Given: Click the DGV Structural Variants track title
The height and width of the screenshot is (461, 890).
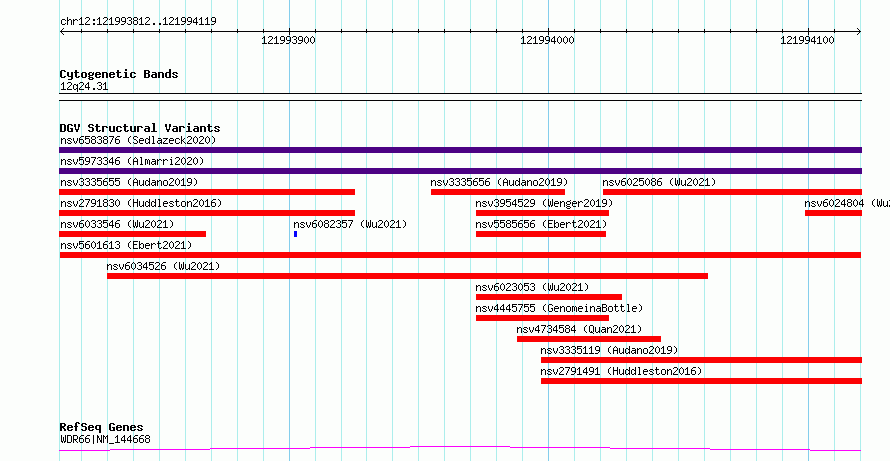Looking at the screenshot, I should pos(140,128).
